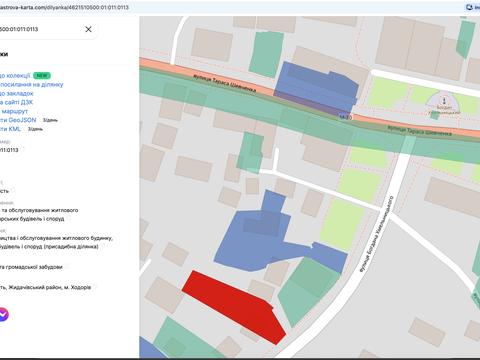Open the parcel 'на сайті ДЗК' link
The height and width of the screenshot is (360, 480).
click(x=16, y=102)
